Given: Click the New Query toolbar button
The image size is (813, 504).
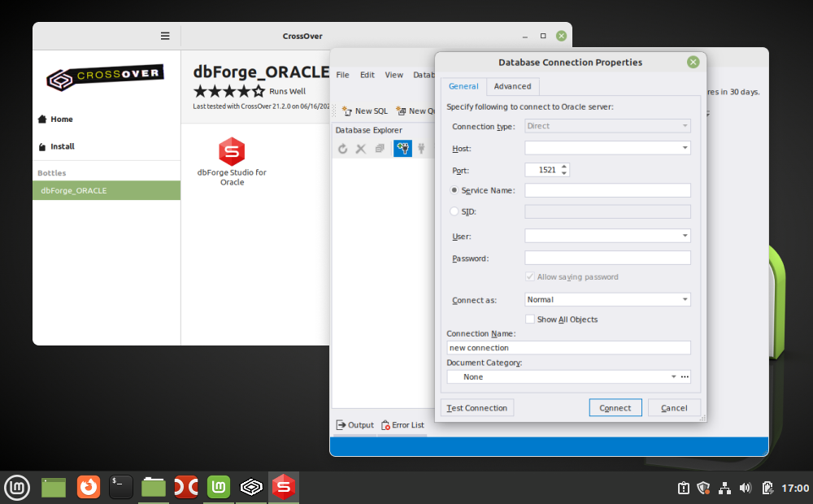Looking at the screenshot, I should coord(415,111).
